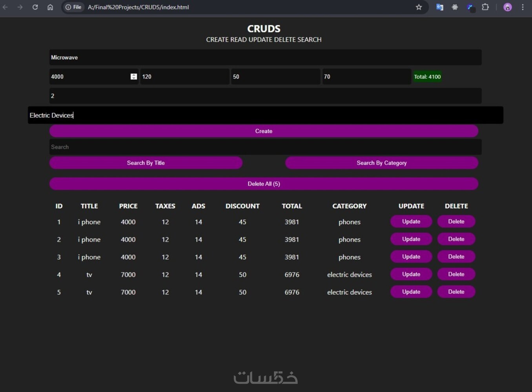
Task: Delete the product with ID 3
Action: coord(456,257)
